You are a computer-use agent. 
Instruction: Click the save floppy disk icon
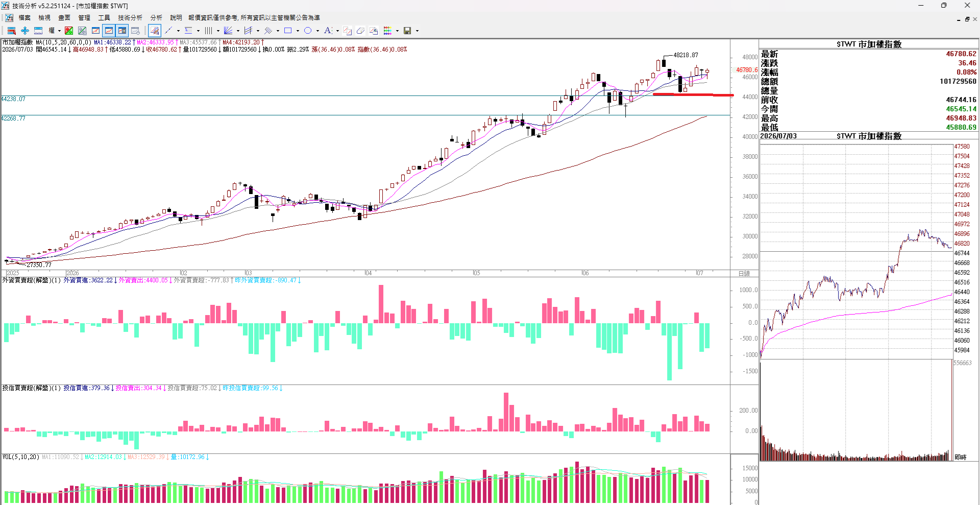(x=407, y=31)
